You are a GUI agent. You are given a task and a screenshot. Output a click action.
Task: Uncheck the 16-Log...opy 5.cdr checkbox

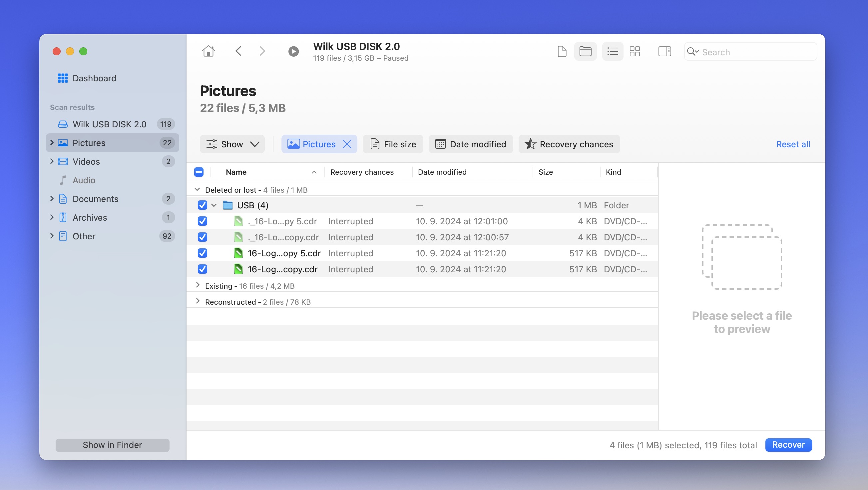(x=202, y=253)
